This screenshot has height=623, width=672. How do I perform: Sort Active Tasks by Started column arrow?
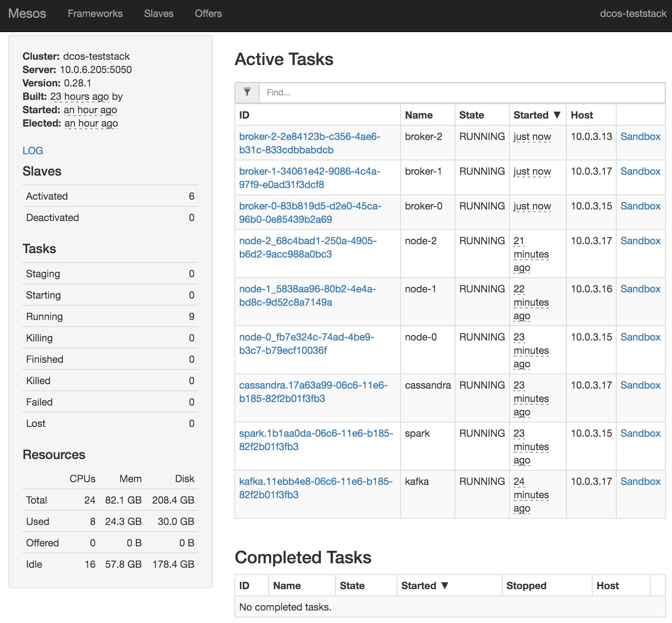click(x=557, y=115)
